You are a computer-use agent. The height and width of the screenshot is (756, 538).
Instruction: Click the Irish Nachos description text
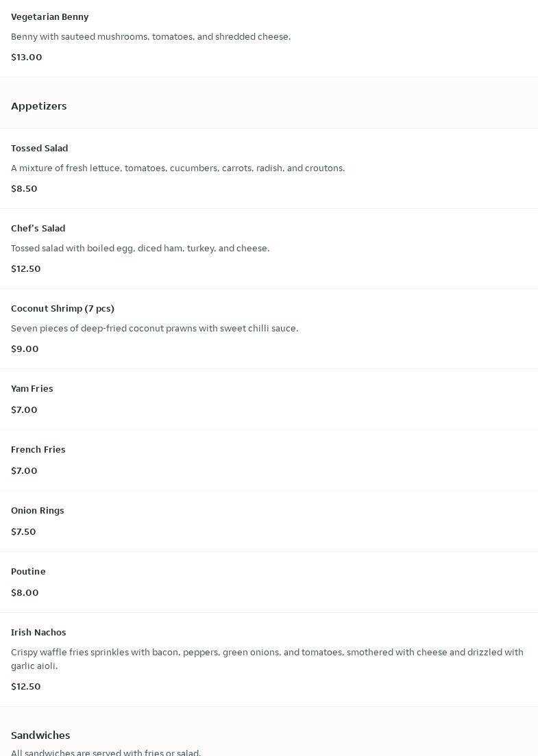point(267,659)
